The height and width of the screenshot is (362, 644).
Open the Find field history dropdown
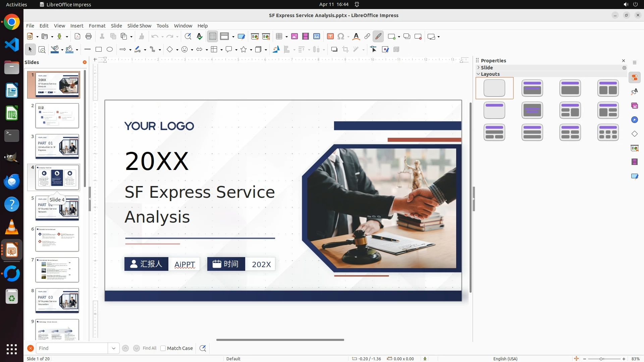113,348
